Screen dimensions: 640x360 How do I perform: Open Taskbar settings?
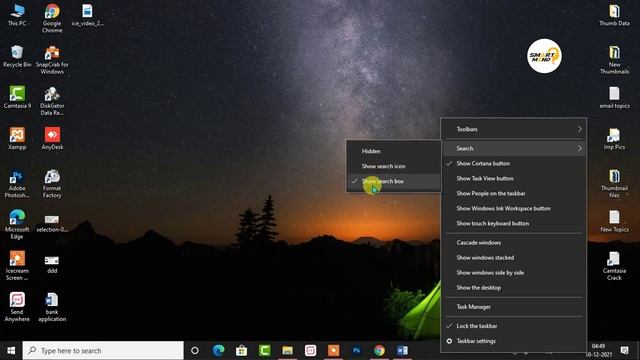[x=514, y=341]
